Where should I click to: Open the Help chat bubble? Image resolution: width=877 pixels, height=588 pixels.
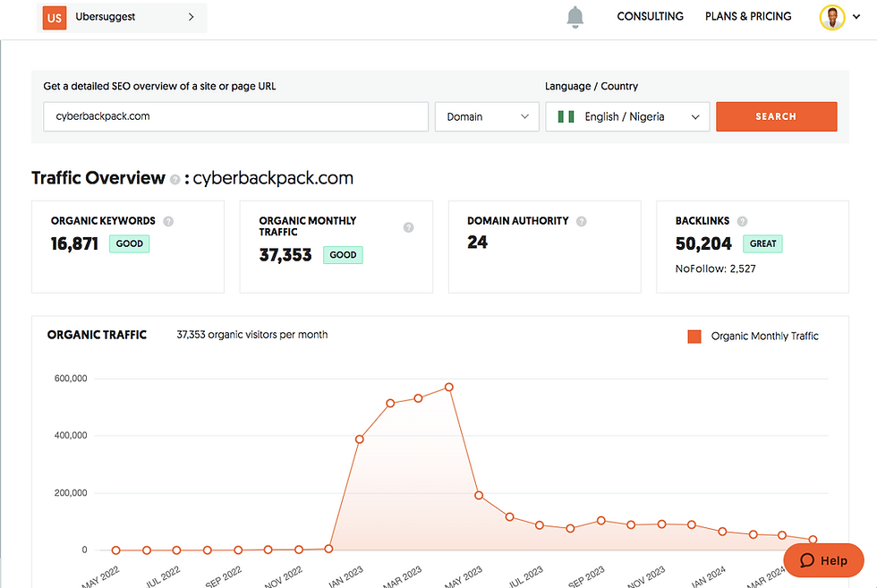tap(823, 560)
